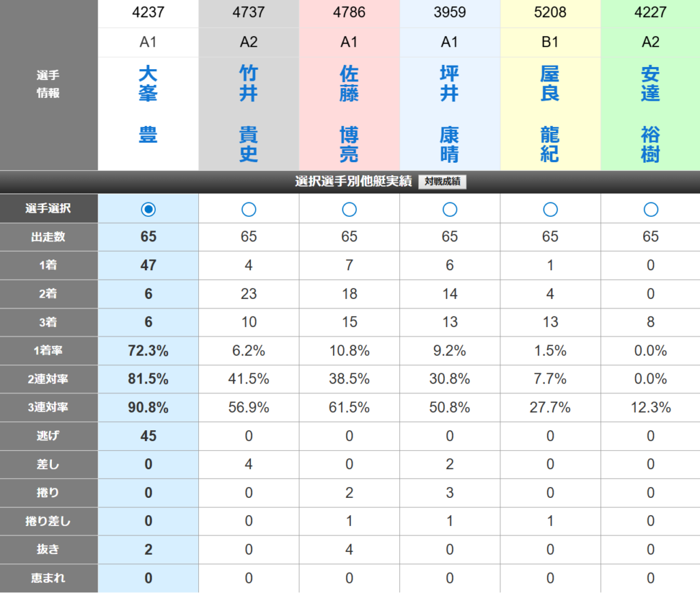Select the radio button for 竹井 貴史
The image size is (700, 593).
[x=249, y=209]
